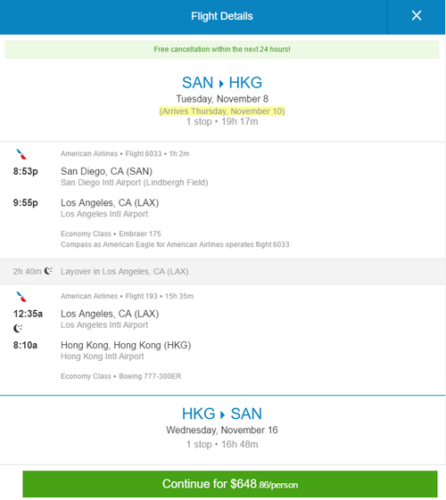The image size is (446, 500).
Task: Click Flight 6033 details line
Action: coord(125,154)
